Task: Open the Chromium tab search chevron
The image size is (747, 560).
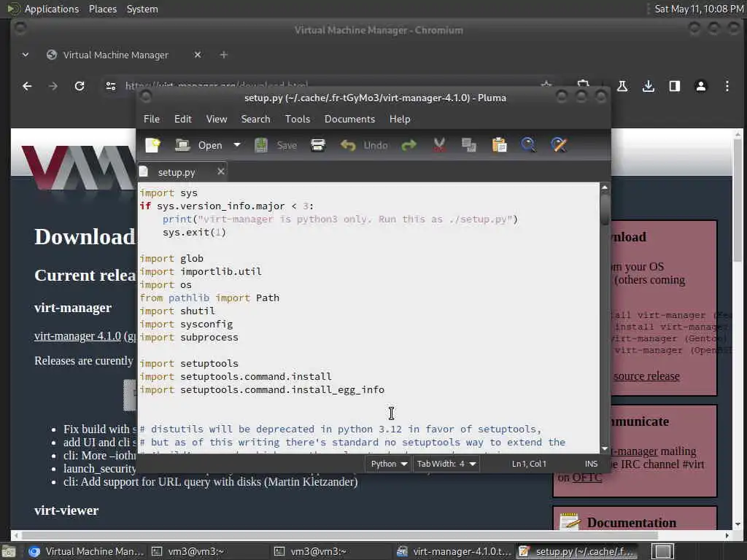Action: tap(26, 55)
